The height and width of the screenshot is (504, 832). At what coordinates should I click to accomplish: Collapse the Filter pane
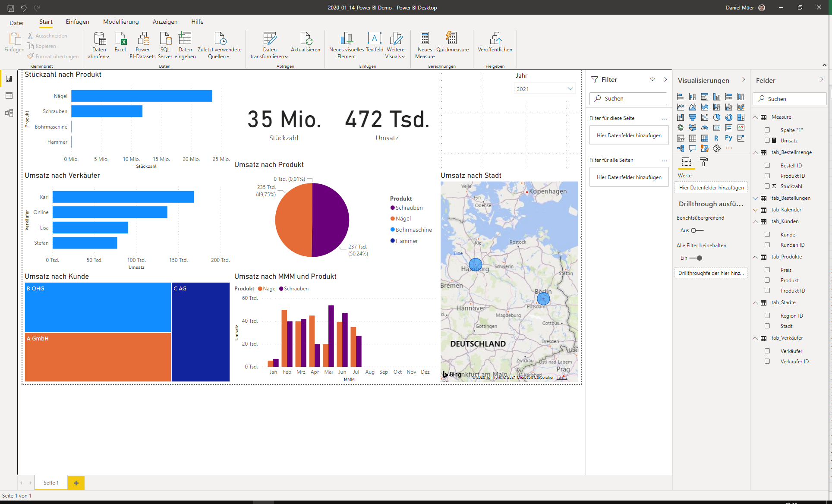(x=665, y=79)
